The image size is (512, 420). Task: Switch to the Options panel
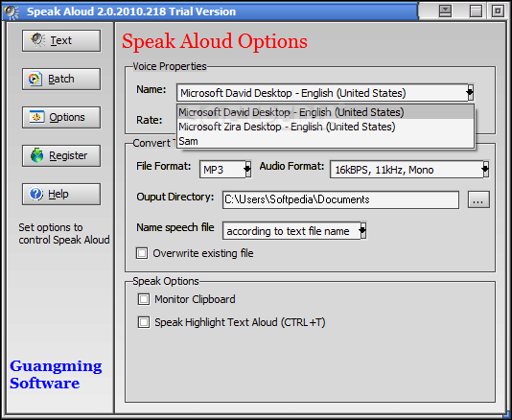[61, 117]
